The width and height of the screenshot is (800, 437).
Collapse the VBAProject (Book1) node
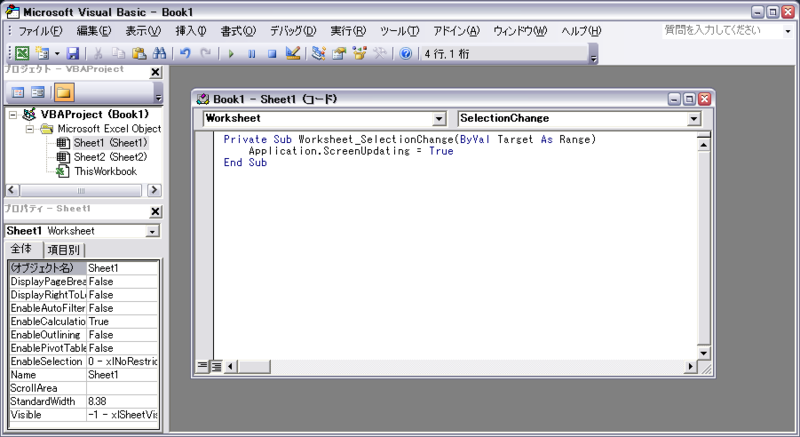coord(13,115)
